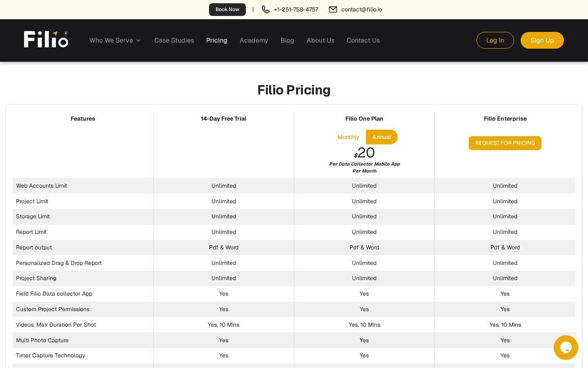Open the Pricing nav item
Screen dimensions: 588x368
pyautogui.click(x=216, y=40)
